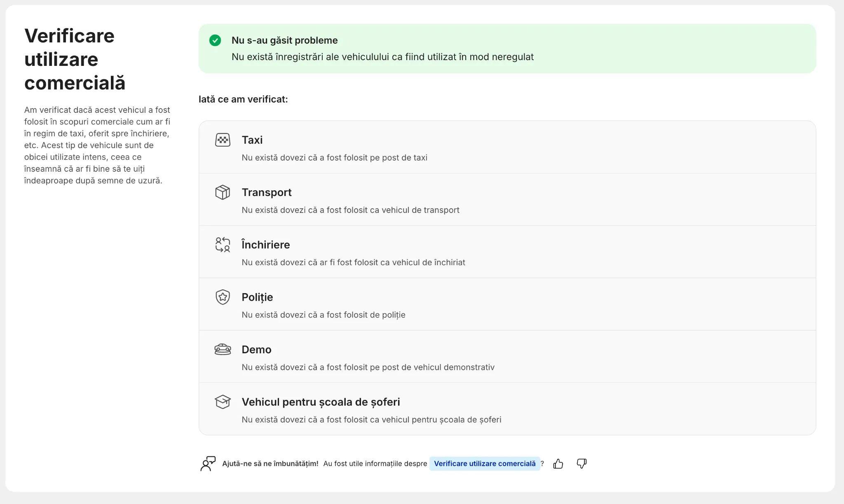Click the driving school graduation cap icon
Image resolution: width=844 pixels, height=504 pixels.
tap(223, 402)
